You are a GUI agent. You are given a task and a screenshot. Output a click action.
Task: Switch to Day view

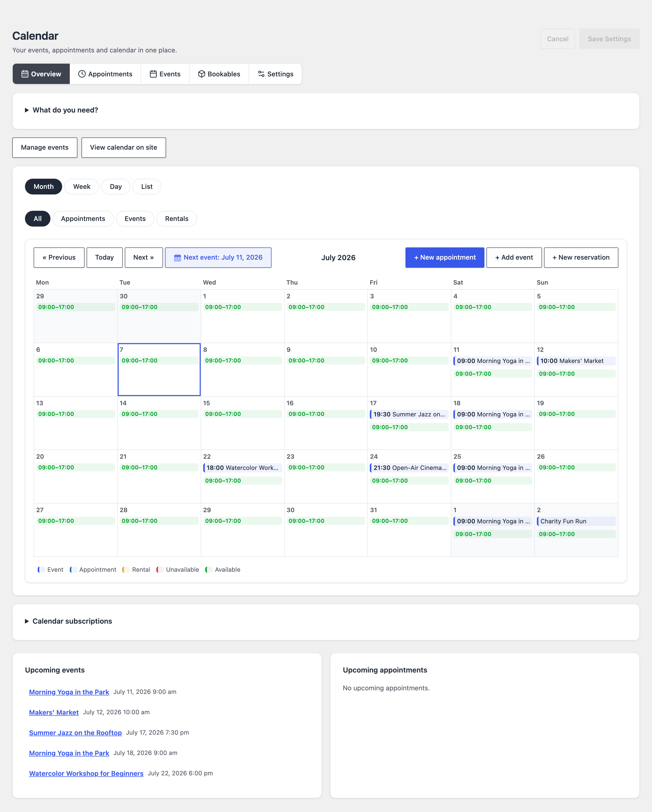click(116, 186)
